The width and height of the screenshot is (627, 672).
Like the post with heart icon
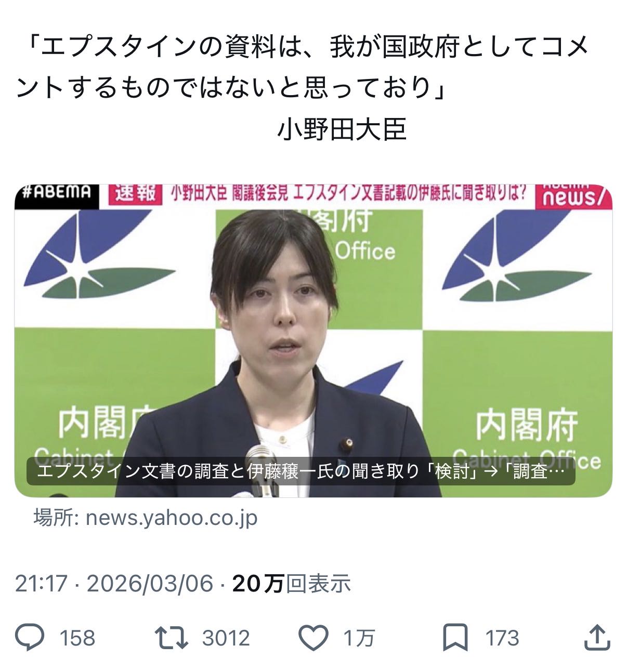tap(314, 638)
